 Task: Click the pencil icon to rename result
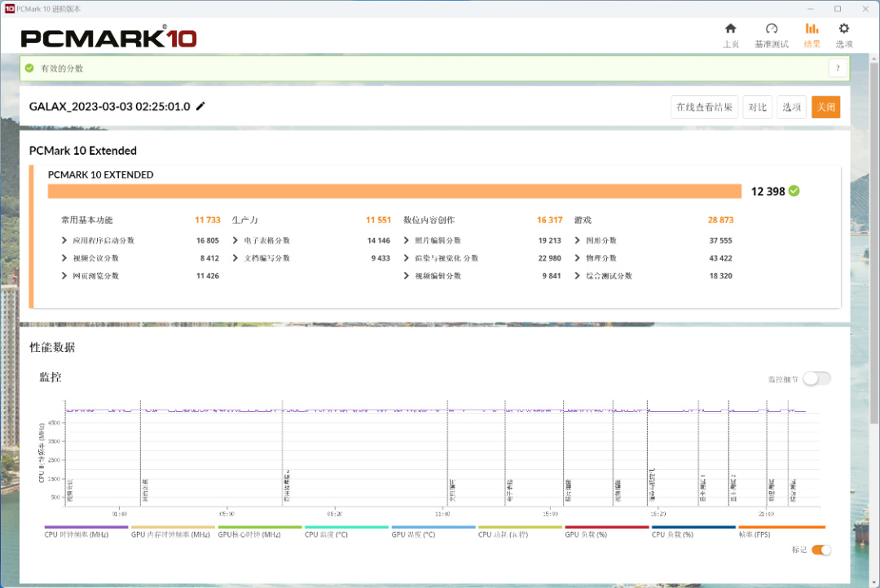click(x=200, y=106)
